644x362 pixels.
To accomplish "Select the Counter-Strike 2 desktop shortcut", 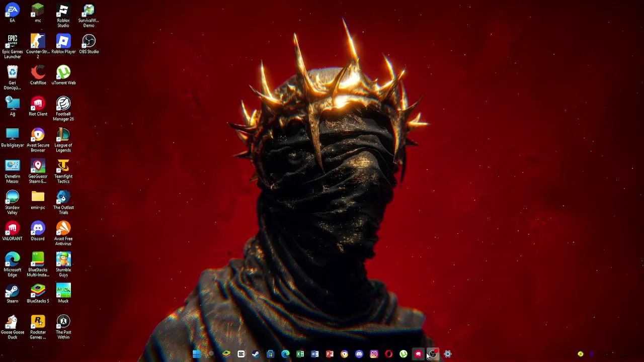I will [38, 47].
